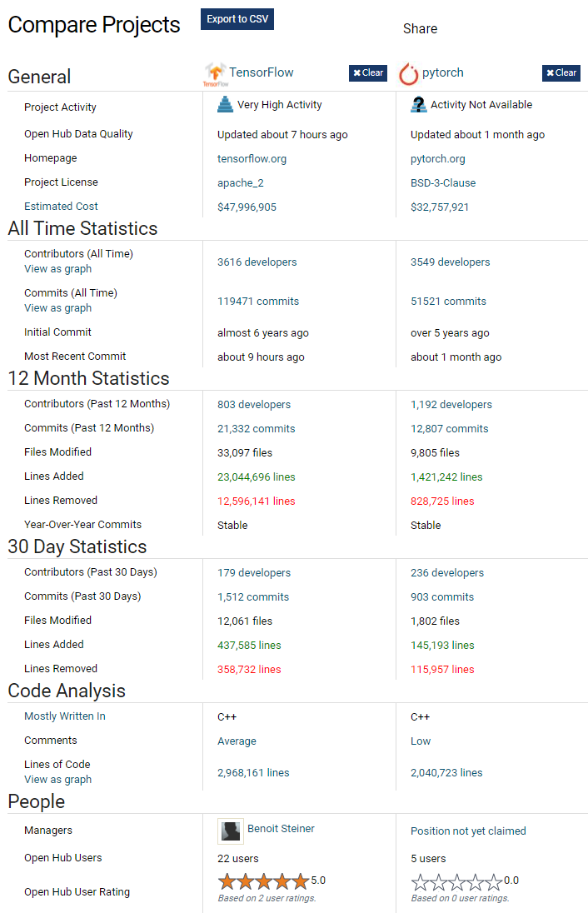
Task: Clear the TensorFlow project column
Action: 368,73
